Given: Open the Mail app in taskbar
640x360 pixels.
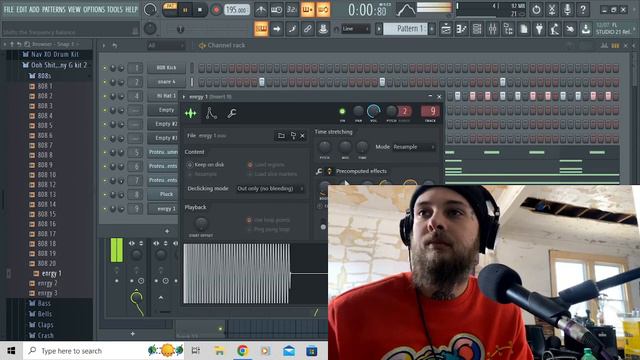Looking at the screenshot, I should click(x=289, y=351).
